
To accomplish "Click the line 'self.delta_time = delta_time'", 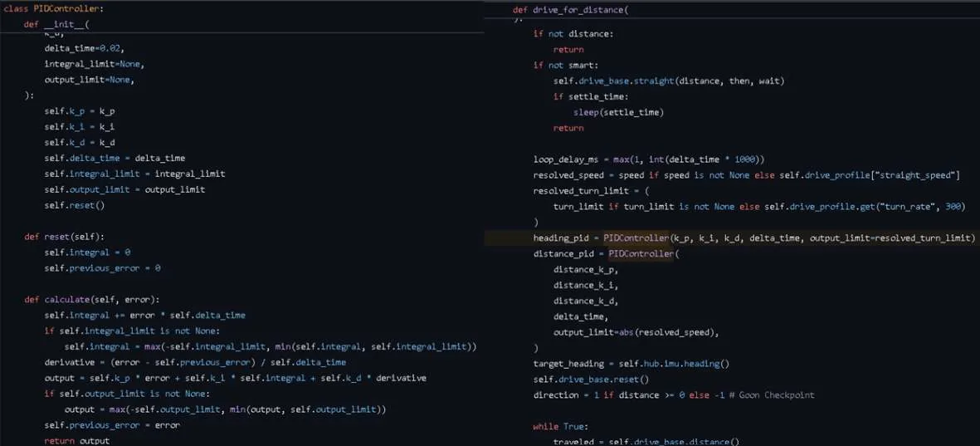I will [115, 158].
